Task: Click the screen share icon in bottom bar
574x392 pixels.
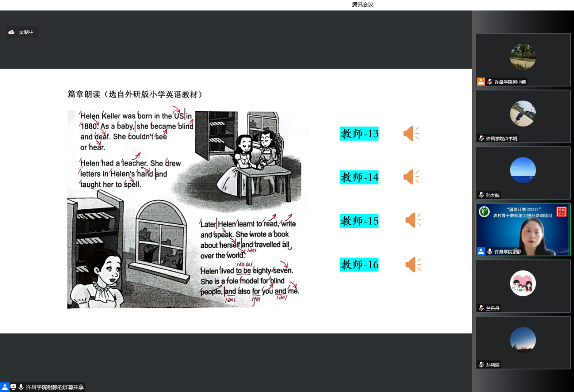Action: (x=13, y=387)
